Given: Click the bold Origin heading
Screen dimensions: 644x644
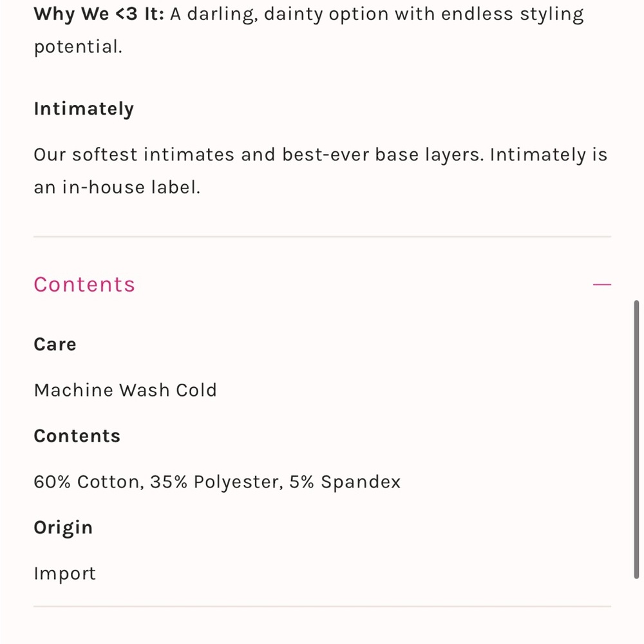Looking at the screenshot, I should tap(63, 528).
